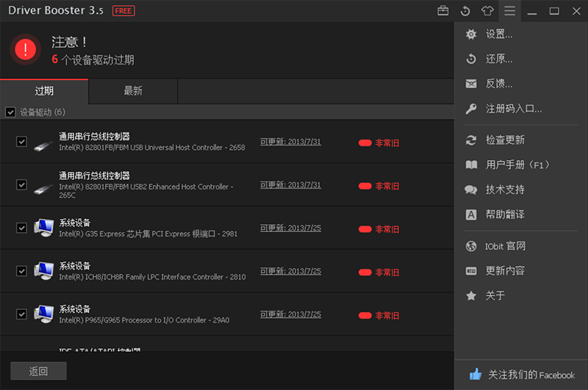Viewport: 588px width, 390px height.
Task: Click the envelope icon beside 反馈
Action: [471, 84]
